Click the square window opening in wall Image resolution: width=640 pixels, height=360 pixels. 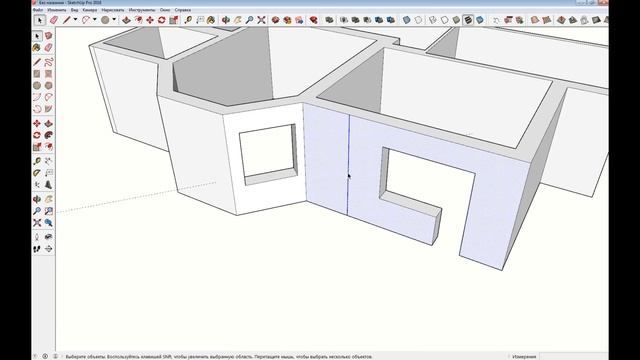(268, 155)
